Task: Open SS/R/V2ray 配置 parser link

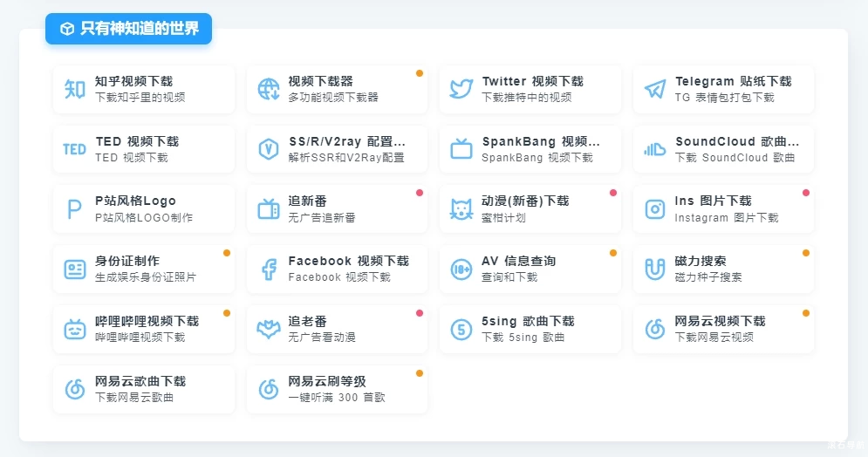Action: (337, 149)
